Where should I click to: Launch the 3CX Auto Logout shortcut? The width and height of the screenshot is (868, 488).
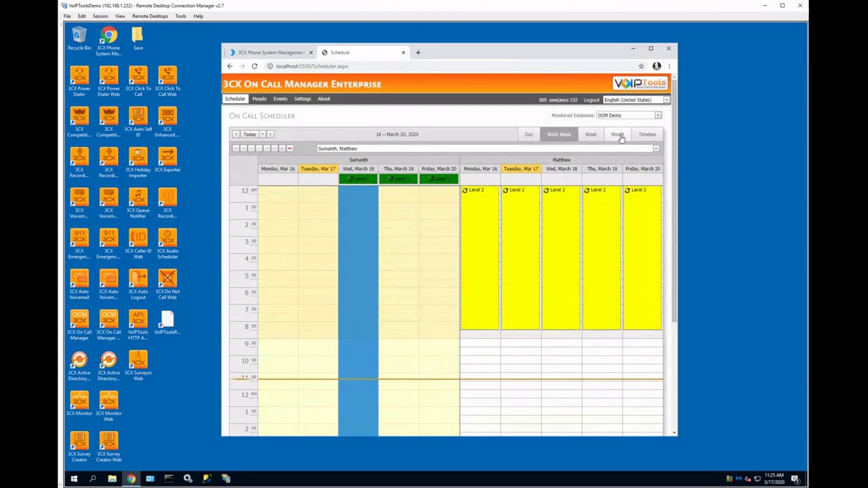(138, 285)
